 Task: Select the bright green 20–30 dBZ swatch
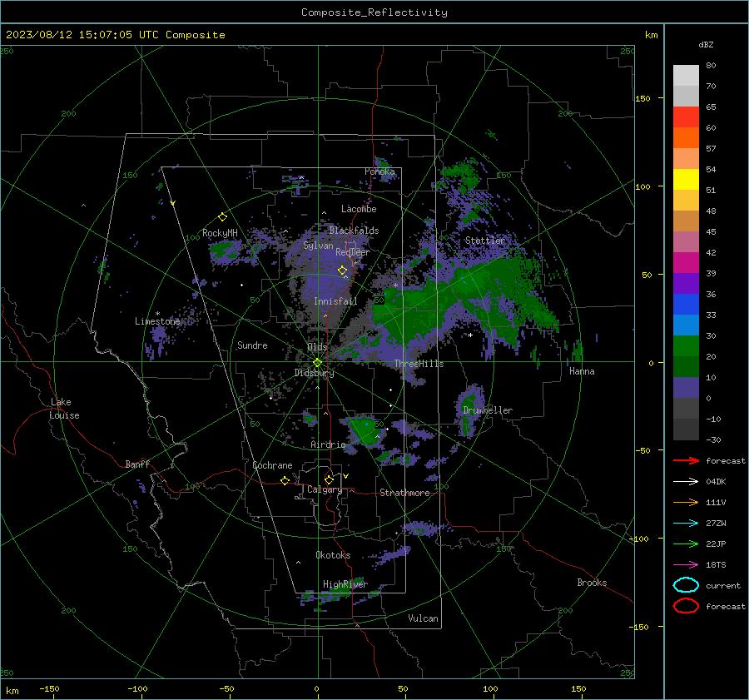tap(686, 346)
